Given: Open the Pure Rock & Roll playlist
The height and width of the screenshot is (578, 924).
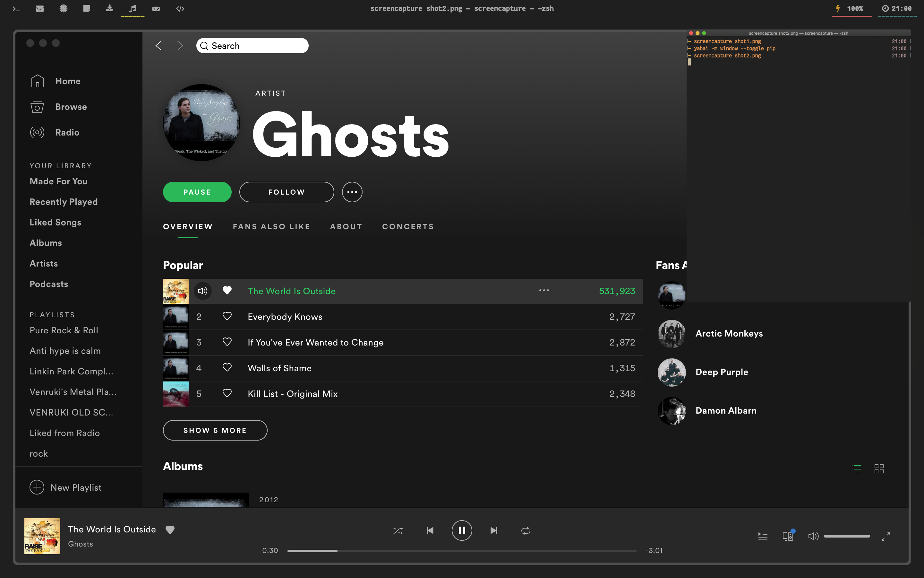Looking at the screenshot, I should point(64,330).
